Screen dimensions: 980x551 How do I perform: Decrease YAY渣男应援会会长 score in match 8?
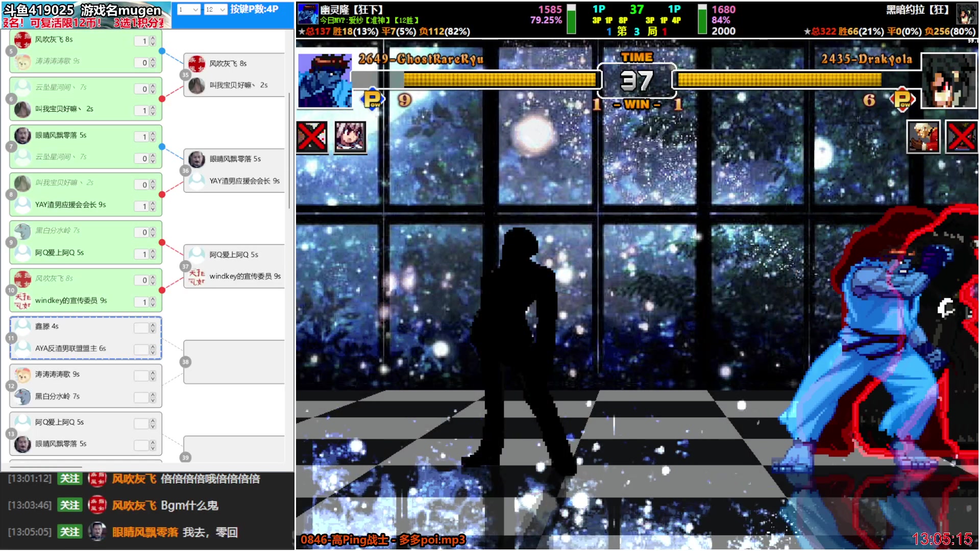click(153, 209)
